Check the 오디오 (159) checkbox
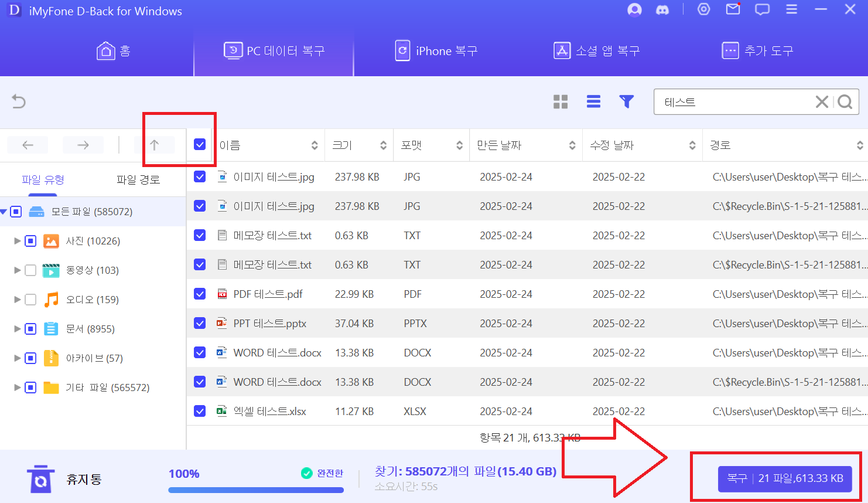 30,300
